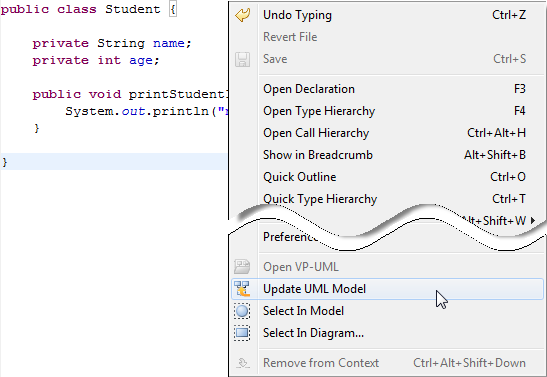Open Quick Type Hierarchy
The image size is (547, 377).
point(387,199)
